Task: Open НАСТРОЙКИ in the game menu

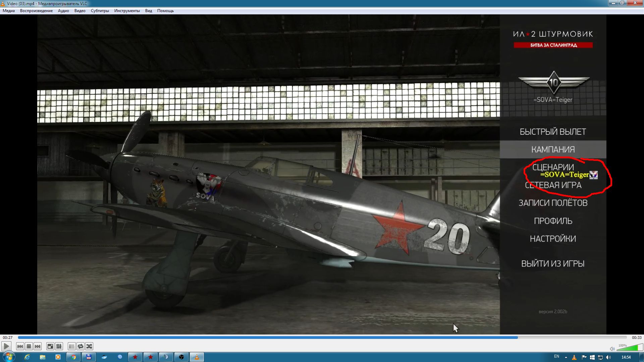Action: [553, 239]
